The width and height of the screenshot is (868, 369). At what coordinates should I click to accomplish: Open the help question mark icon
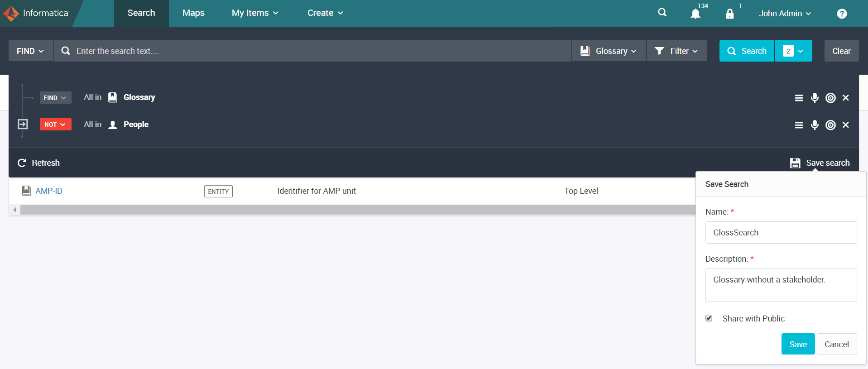pos(842,14)
